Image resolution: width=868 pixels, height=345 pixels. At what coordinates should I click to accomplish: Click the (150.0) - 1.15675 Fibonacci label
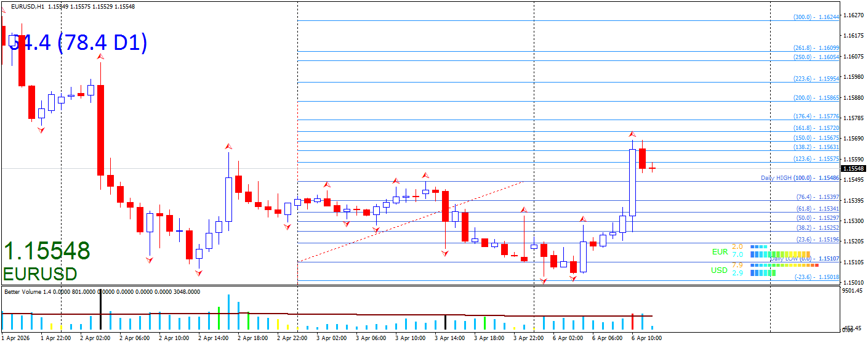click(x=816, y=138)
